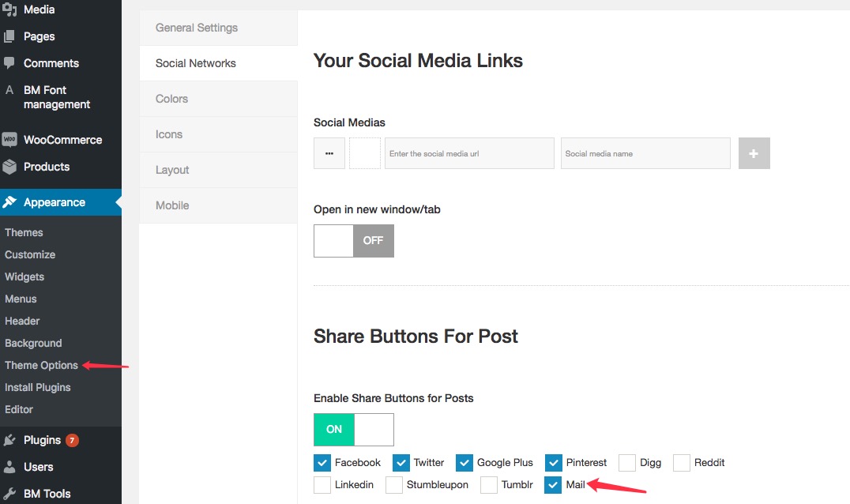Select the Social Networks tab
The image size is (850, 504).
(218, 63)
